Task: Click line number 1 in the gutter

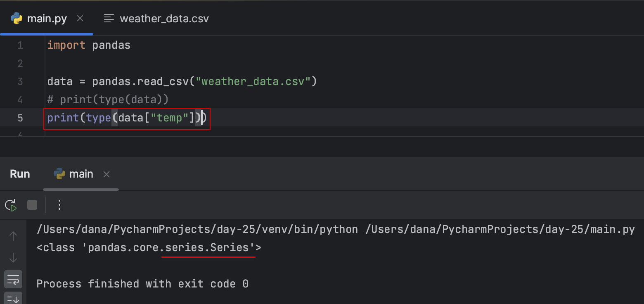Action: tap(20, 45)
